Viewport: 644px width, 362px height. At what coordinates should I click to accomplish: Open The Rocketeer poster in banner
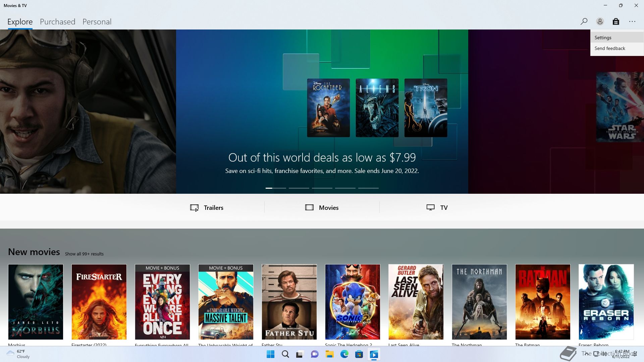click(x=328, y=108)
